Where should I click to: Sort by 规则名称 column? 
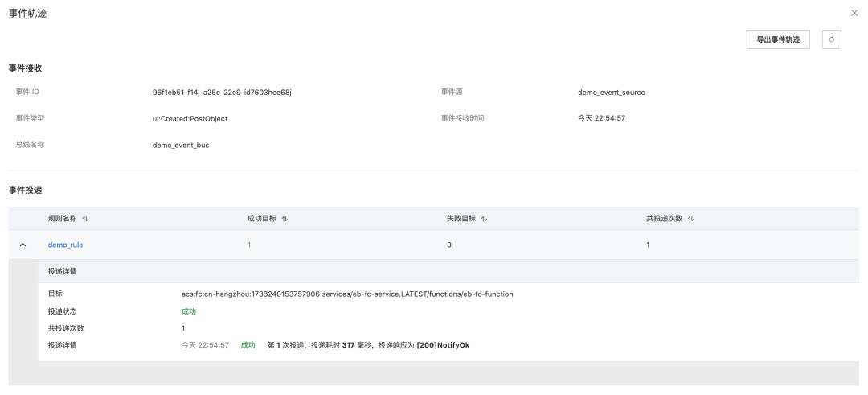point(84,219)
